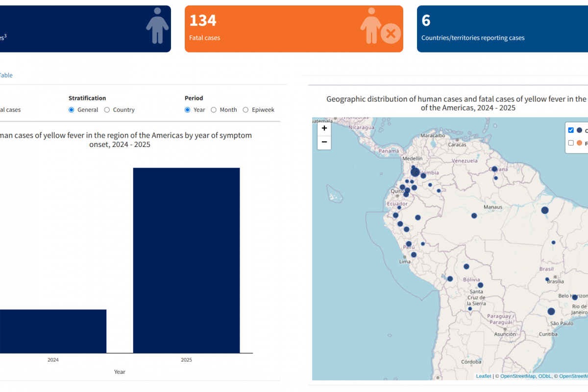Switch period to Epiweek
588x392 pixels.
coord(246,110)
